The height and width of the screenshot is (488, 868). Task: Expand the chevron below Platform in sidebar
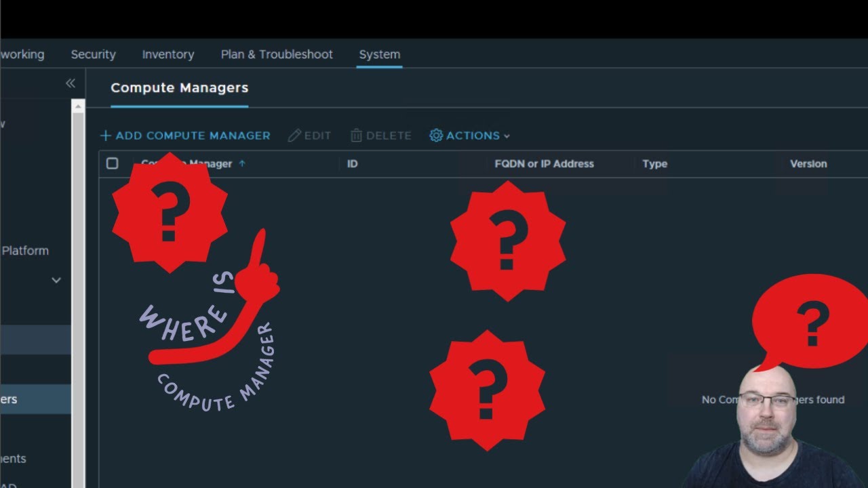56,280
